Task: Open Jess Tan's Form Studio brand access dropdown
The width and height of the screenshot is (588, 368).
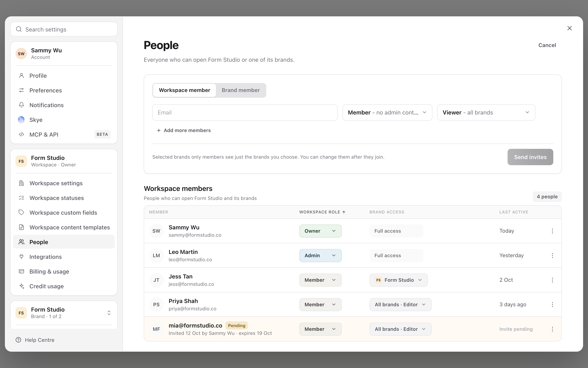Action: [x=399, y=280]
